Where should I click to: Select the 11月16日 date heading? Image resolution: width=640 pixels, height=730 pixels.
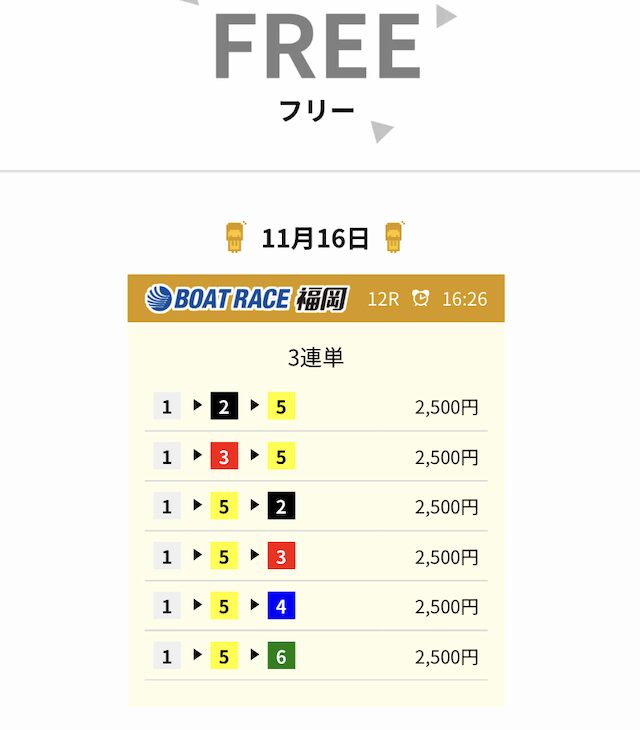(315, 238)
